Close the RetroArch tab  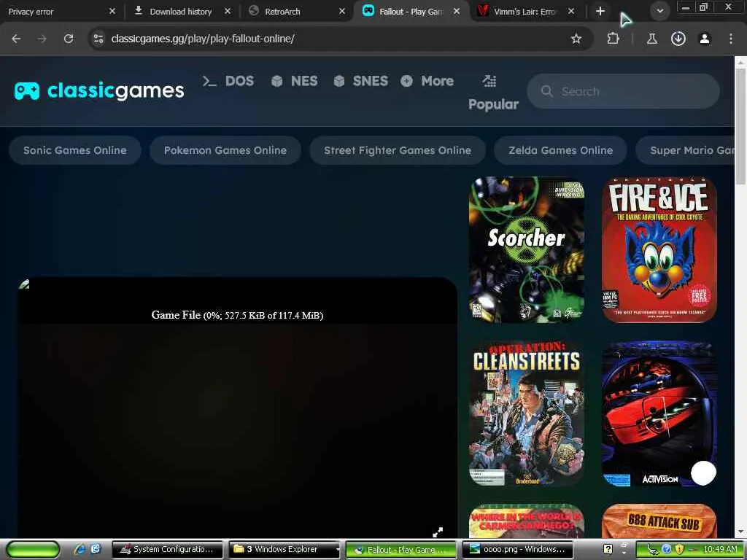tap(341, 11)
